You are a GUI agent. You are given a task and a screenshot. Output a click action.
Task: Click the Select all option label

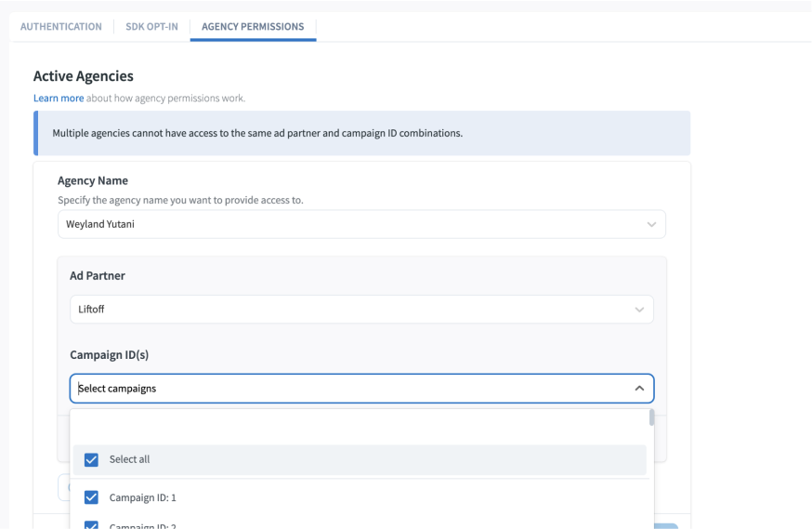129,459
